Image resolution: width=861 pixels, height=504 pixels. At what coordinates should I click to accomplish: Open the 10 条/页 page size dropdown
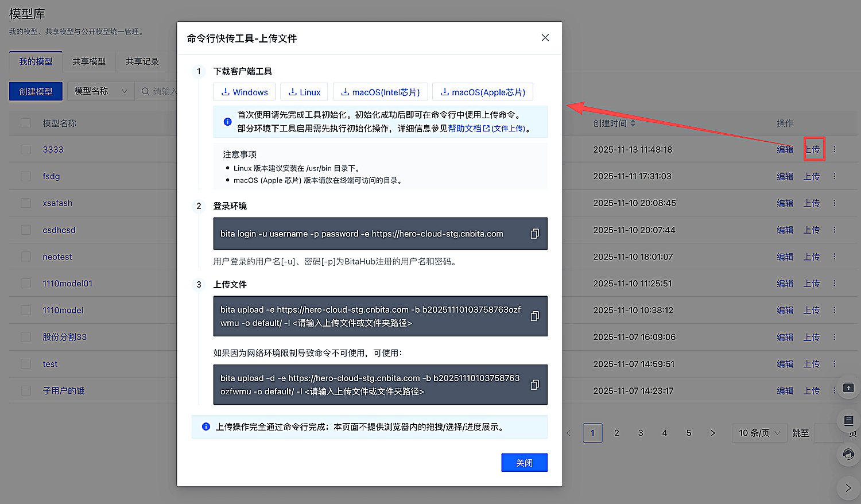pos(759,433)
